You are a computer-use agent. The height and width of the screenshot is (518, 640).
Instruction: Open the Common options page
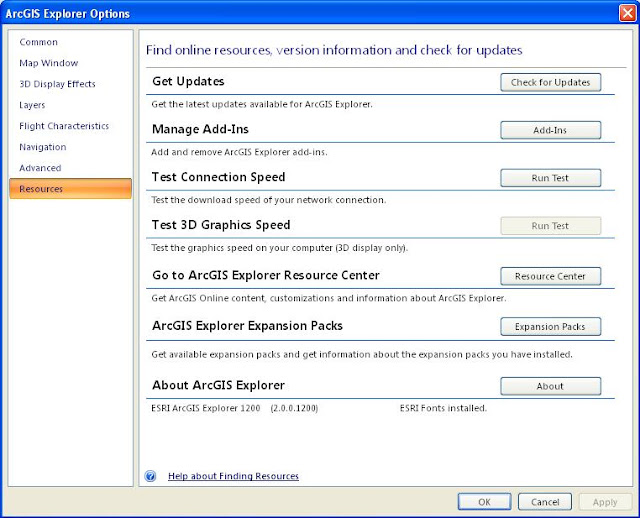(38, 42)
